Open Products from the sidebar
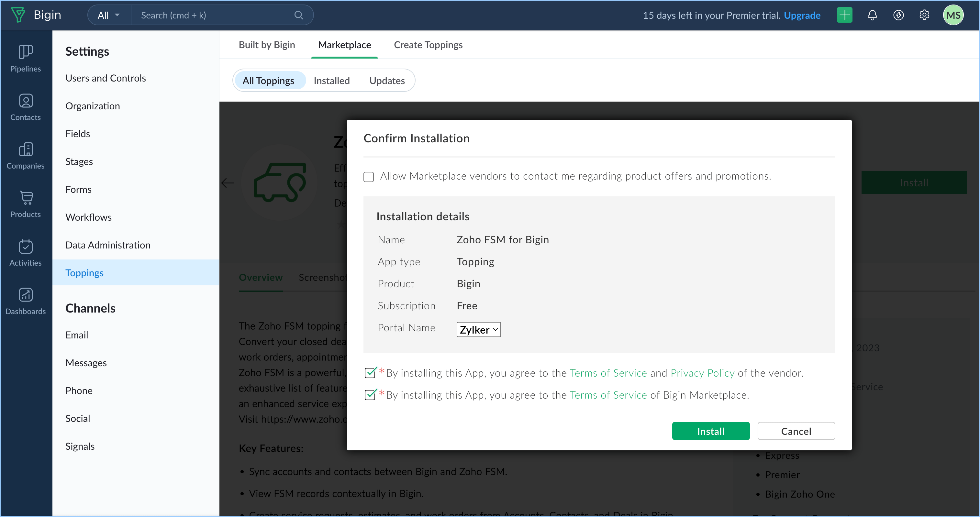 [x=26, y=204]
